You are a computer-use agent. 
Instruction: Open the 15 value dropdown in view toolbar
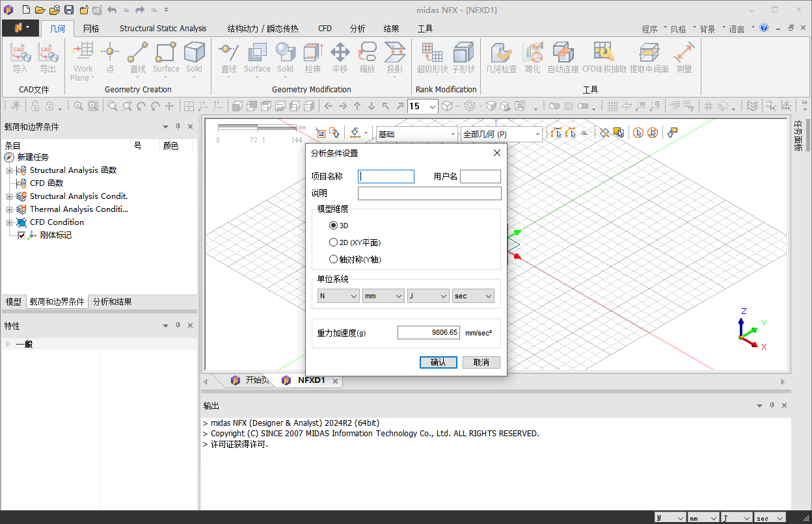click(x=422, y=106)
